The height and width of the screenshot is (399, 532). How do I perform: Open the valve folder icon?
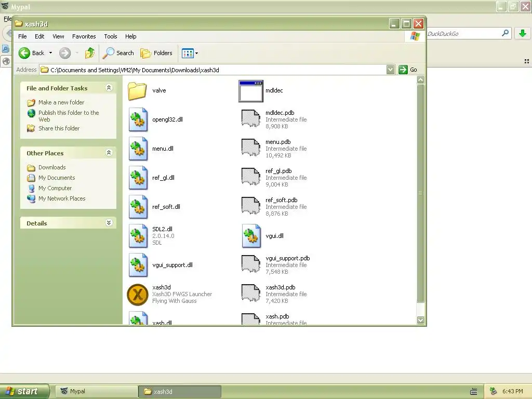pyautogui.click(x=137, y=90)
